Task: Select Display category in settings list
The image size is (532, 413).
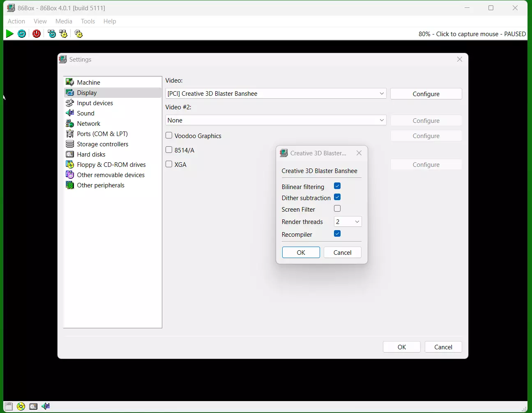Action: 113,92
